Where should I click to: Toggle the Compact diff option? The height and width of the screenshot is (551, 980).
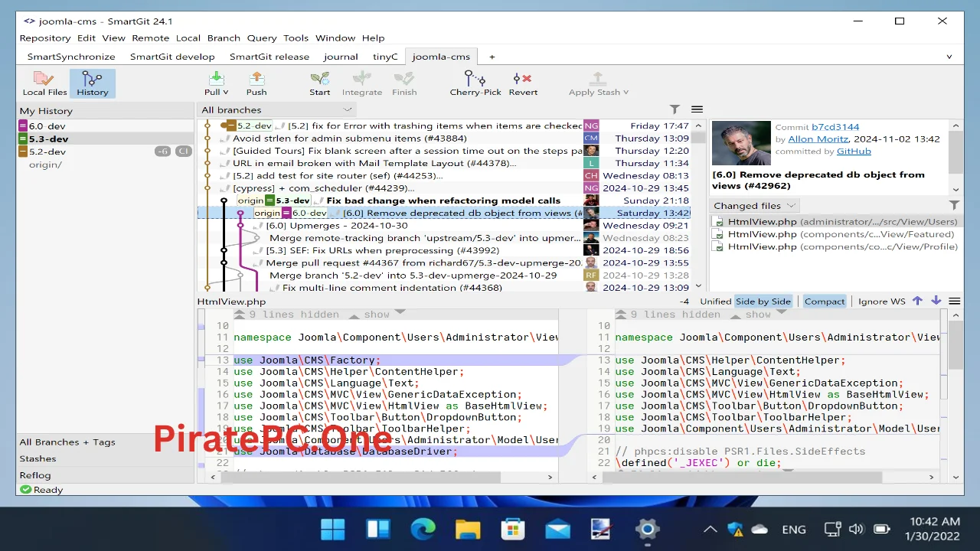pos(825,302)
